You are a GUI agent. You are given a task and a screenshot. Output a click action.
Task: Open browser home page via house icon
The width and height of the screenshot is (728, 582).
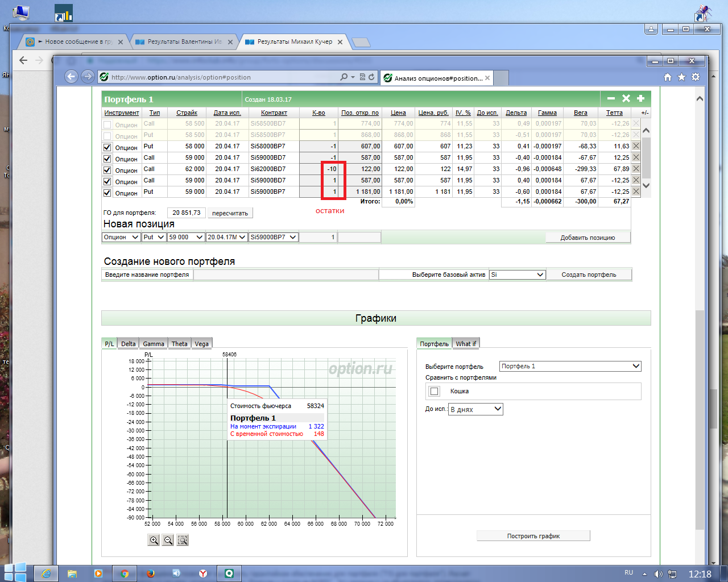(668, 77)
